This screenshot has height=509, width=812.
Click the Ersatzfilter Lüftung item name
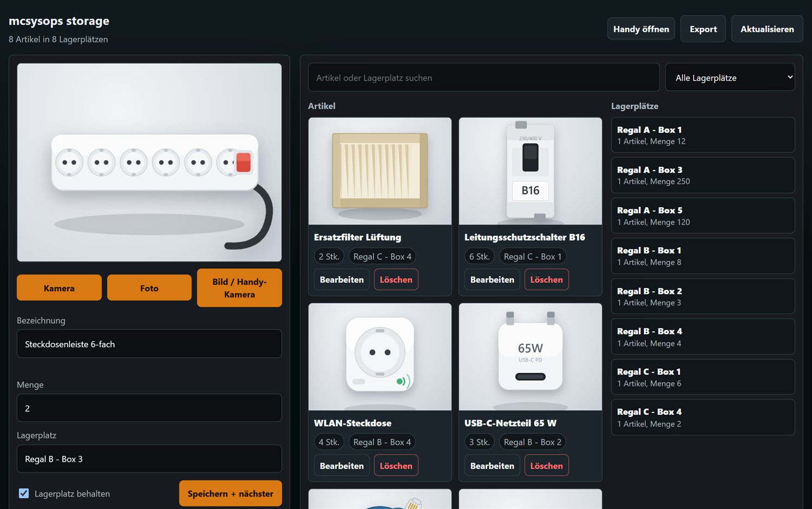(357, 237)
